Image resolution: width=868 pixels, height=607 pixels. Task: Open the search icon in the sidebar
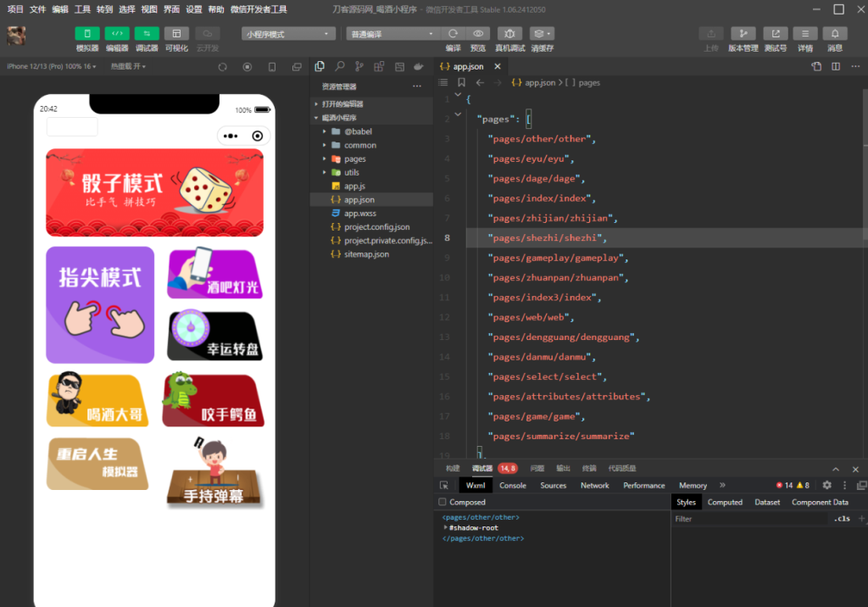tap(340, 66)
